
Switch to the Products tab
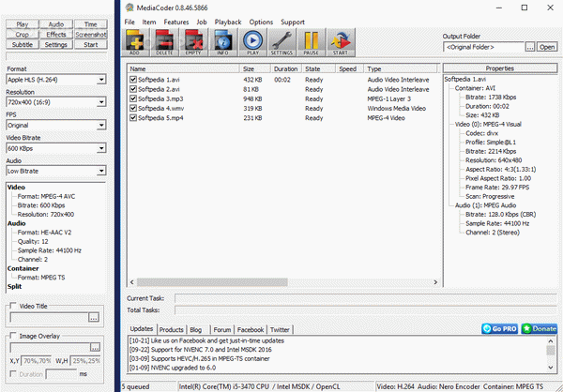pos(172,329)
